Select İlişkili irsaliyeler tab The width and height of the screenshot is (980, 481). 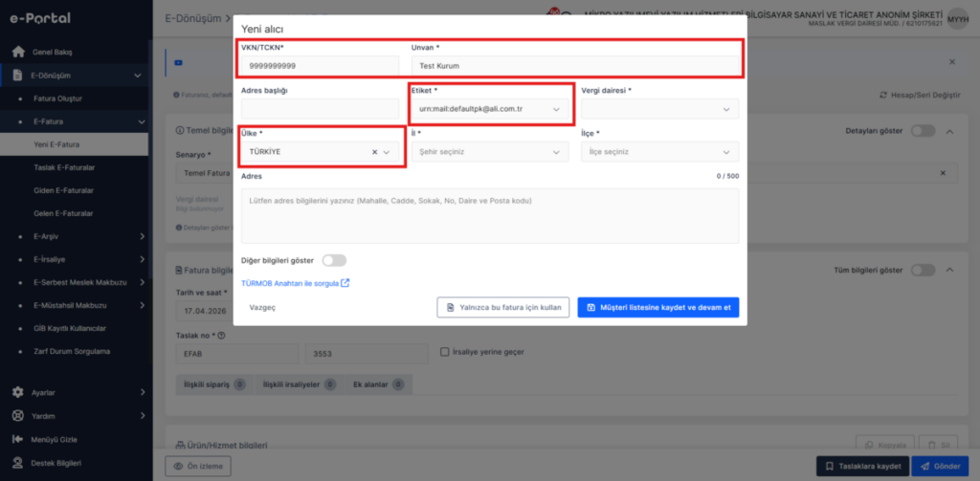coord(299,384)
